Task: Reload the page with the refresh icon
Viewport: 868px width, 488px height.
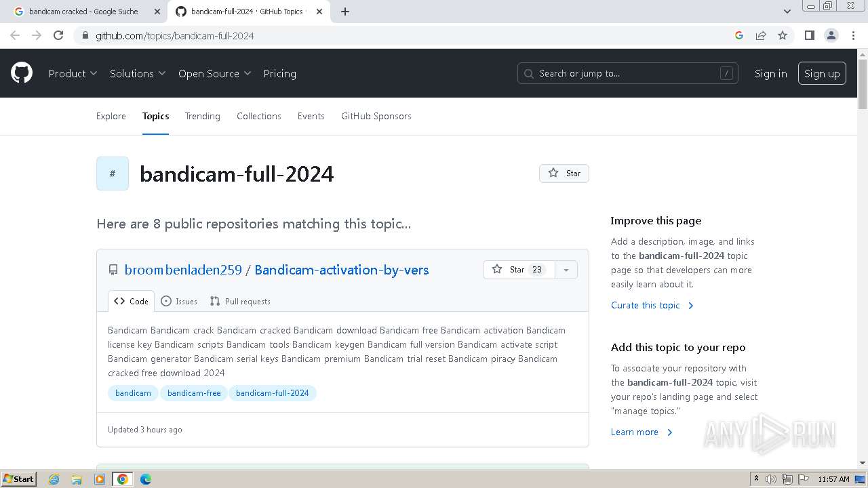Action: pyautogui.click(x=58, y=35)
